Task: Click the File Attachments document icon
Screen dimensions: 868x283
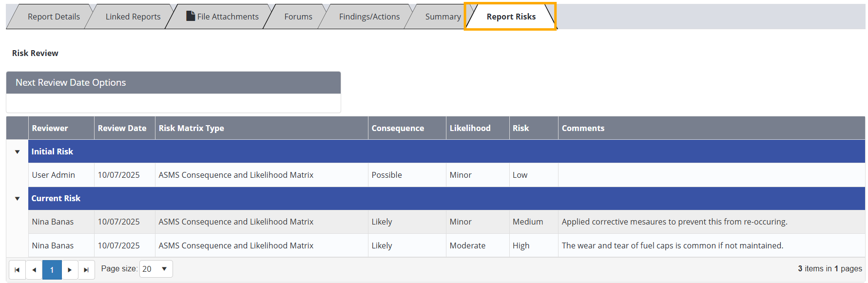Action: tap(191, 16)
